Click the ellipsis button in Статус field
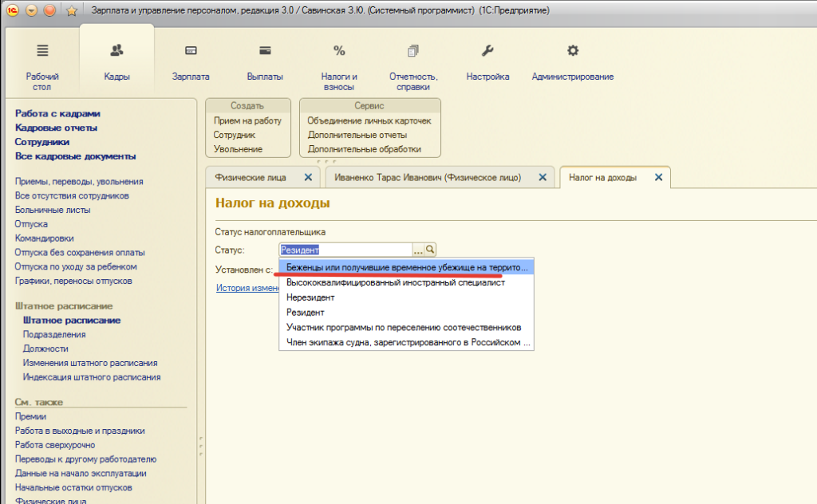 (418, 250)
